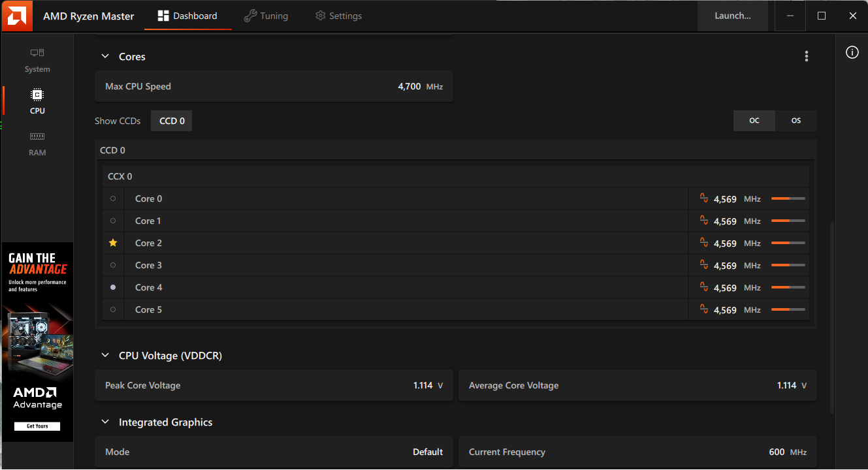Maximize the Ryzen Master window
Viewport: 868px width, 470px height.
[x=822, y=16]
